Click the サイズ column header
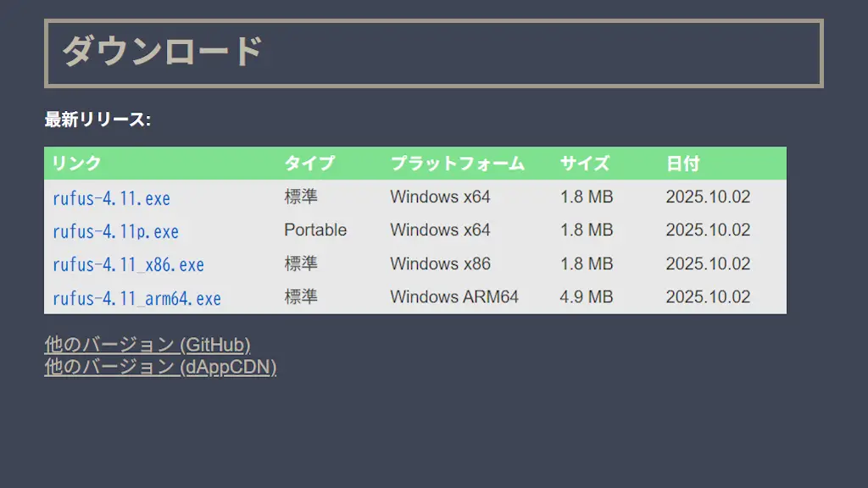 coord(585,164)
